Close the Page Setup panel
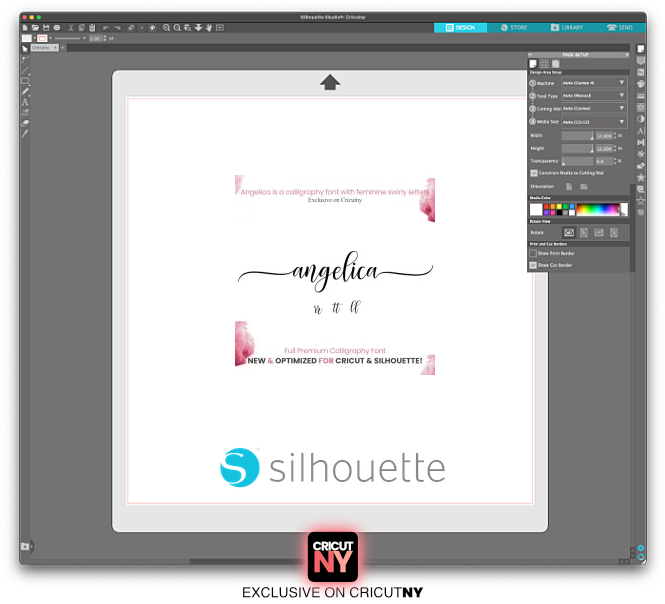 [627, 55]
